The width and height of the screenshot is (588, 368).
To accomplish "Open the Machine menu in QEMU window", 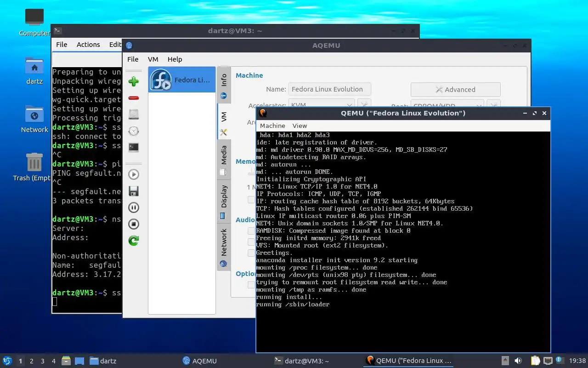I will pos(272,126).
